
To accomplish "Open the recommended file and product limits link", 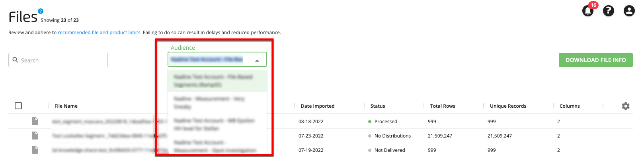I will tap(99, 33).
